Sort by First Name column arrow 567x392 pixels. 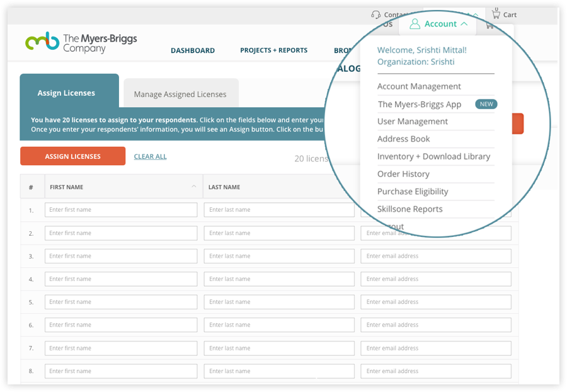point(194,187)
